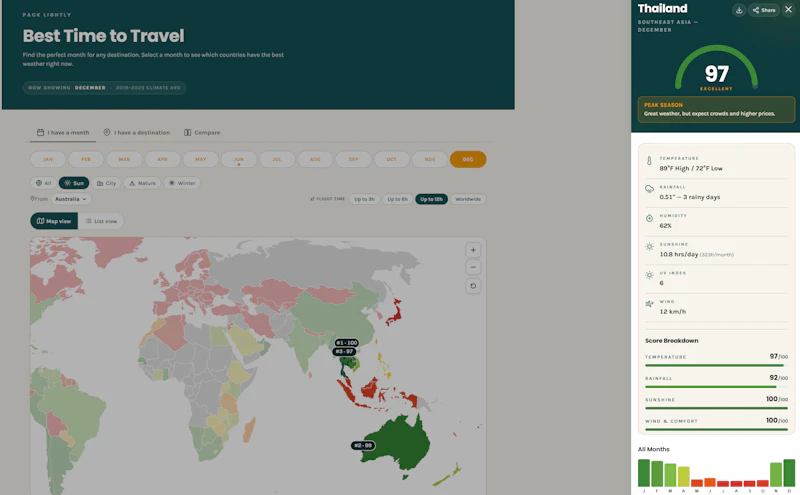Image resolution: width=800 pixels, height=495 pixels.
Task: Switch to Map view
Action: tap(54, 221)
